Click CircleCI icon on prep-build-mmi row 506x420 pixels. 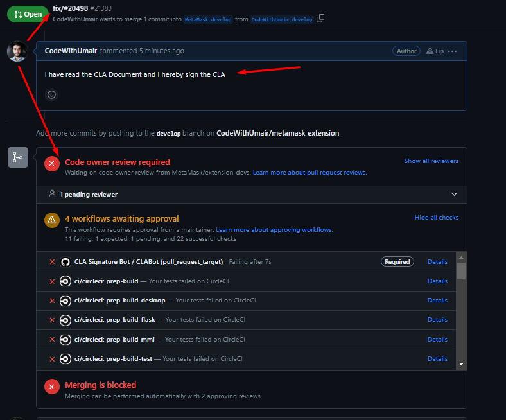(65, 340)
